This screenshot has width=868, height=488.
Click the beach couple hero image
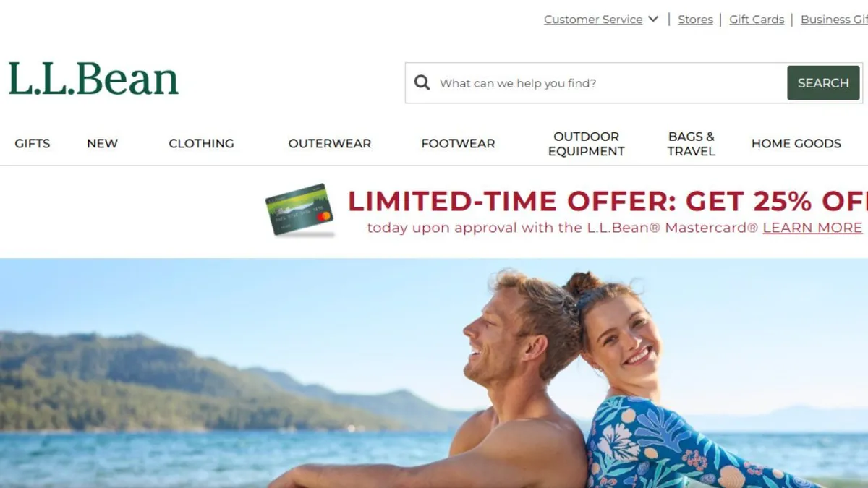tap(434, 373)
